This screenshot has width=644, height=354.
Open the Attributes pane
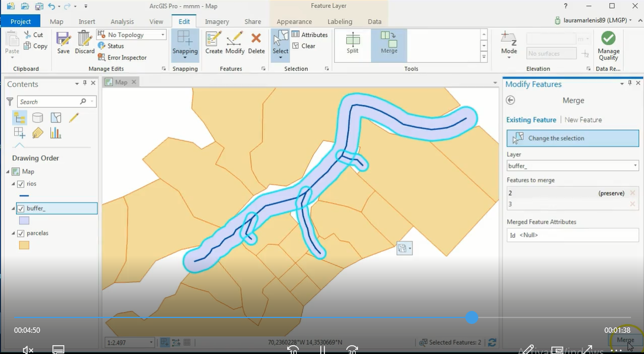point(311,34)
